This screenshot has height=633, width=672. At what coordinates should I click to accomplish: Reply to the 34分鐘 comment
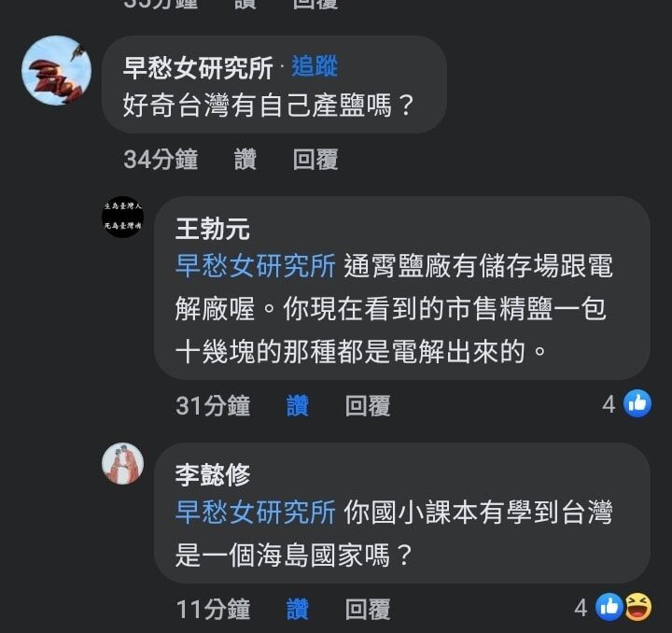(x=315, y=160)
